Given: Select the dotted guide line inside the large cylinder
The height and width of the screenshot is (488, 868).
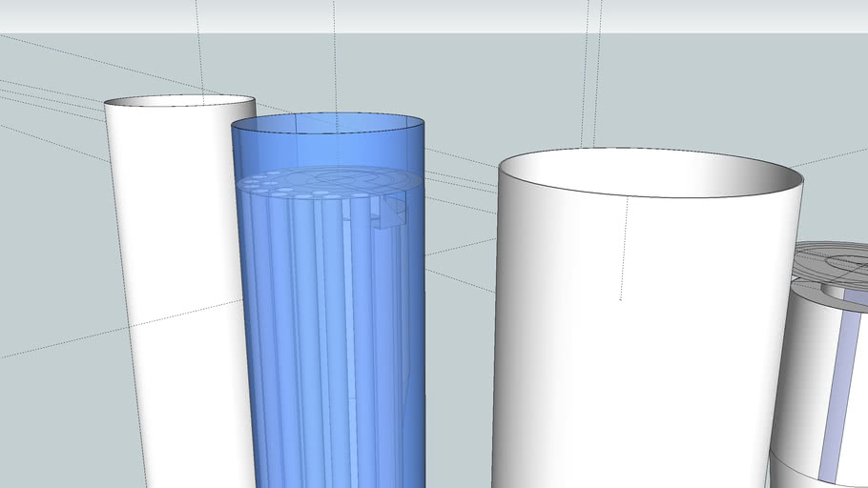Looking at the screenshot, I should pyautogui.click(x=623, y=248).
